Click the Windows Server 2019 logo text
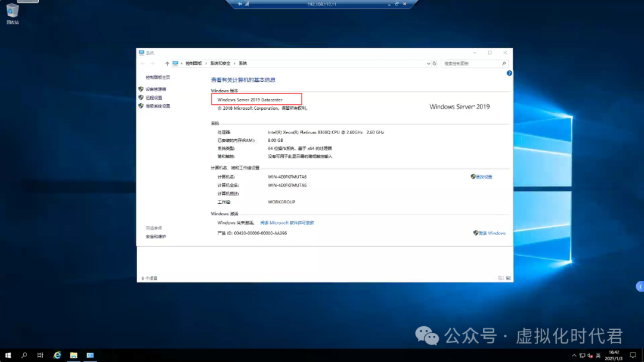The height and width of the screenshot is (362, 644). coord(460,107)
